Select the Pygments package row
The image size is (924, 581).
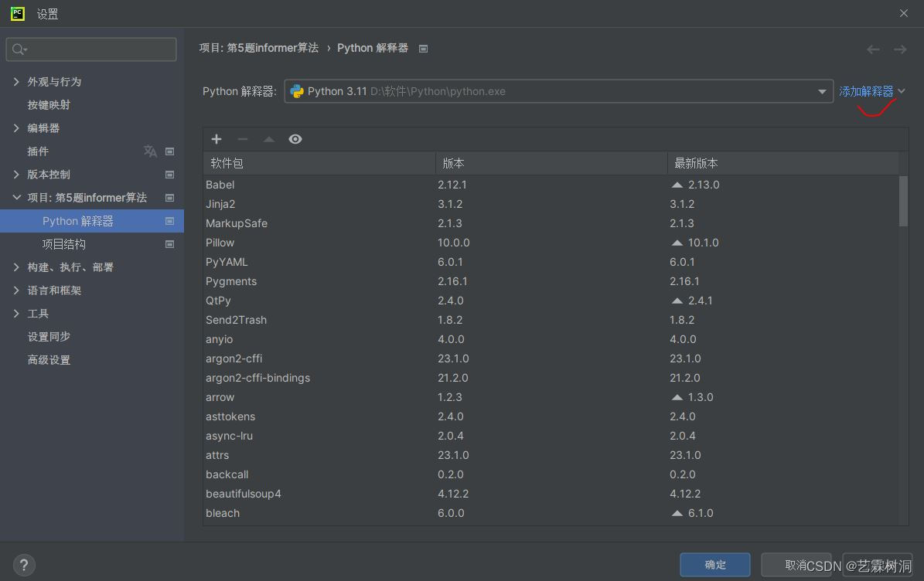point(551,281)
